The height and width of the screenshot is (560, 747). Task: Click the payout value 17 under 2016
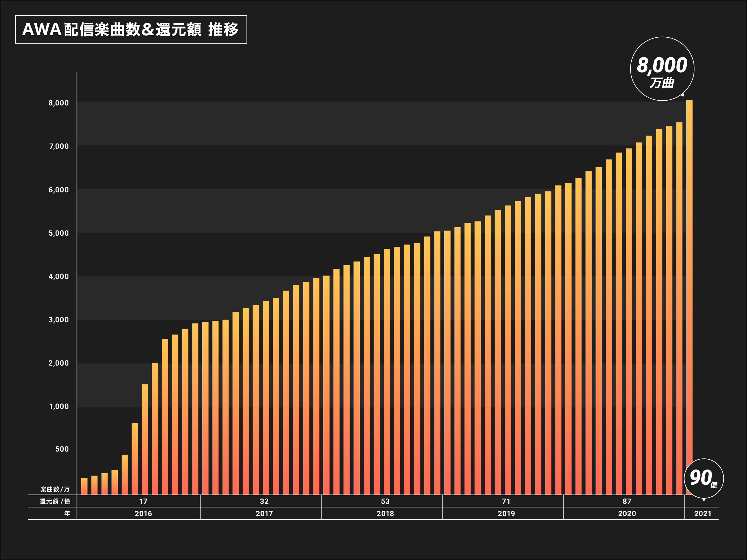143,501
